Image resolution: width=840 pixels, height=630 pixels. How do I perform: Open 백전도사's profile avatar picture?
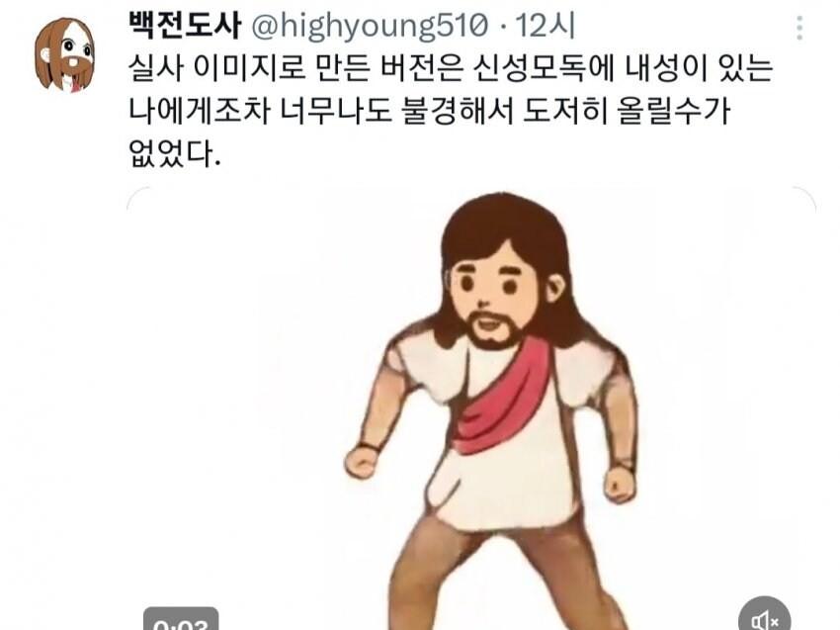(x=65, y=55)
